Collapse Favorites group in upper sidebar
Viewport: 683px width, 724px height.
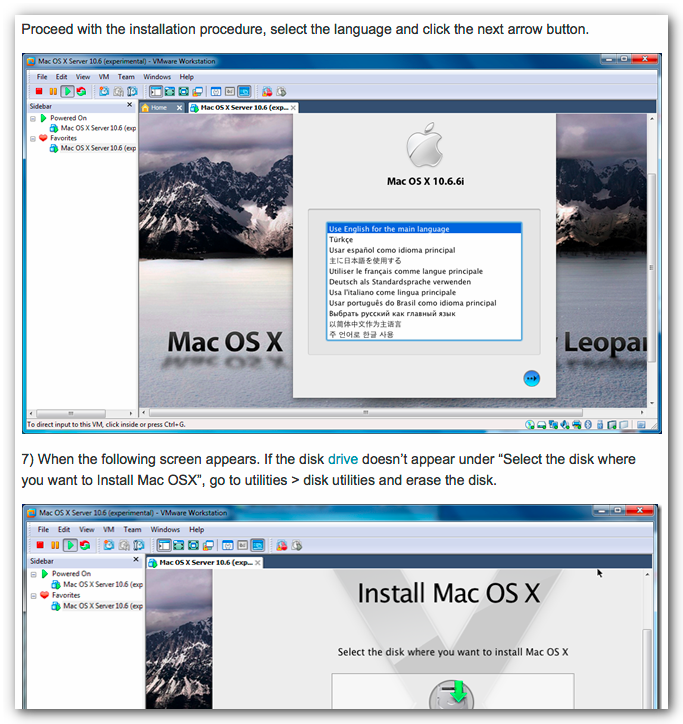pyautogui.click(x=33, y=139)
